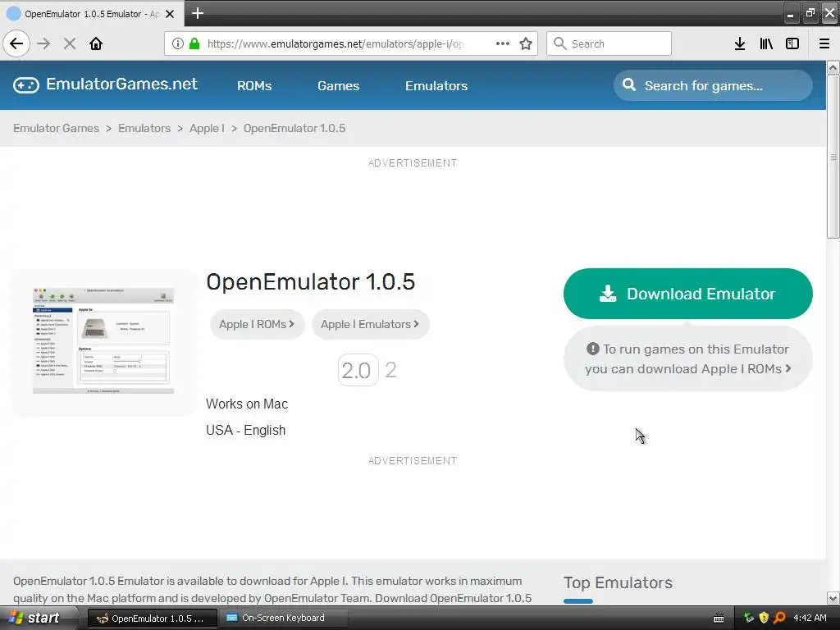Click the 4:42 AM taskbar clock
This screenshot has width=840, height=630.
810,618
